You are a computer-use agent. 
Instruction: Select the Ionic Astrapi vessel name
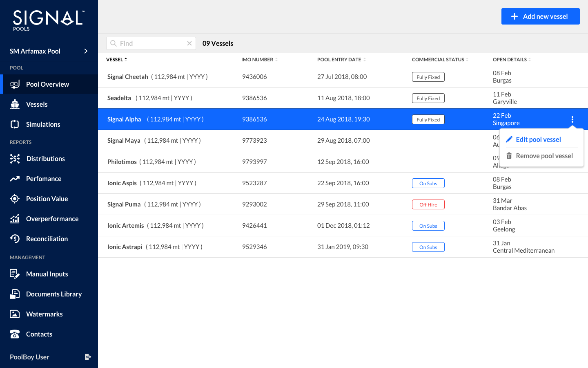tap(125, 247)
